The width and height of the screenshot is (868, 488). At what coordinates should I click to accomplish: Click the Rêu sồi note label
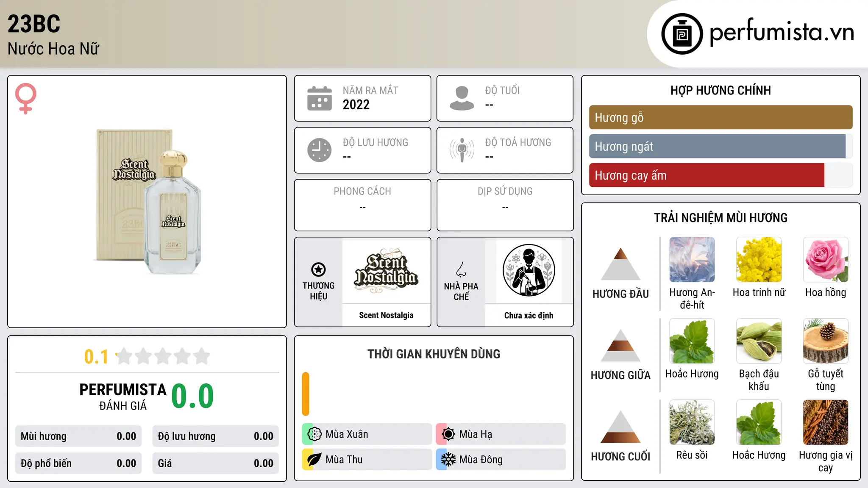point(692,455)
